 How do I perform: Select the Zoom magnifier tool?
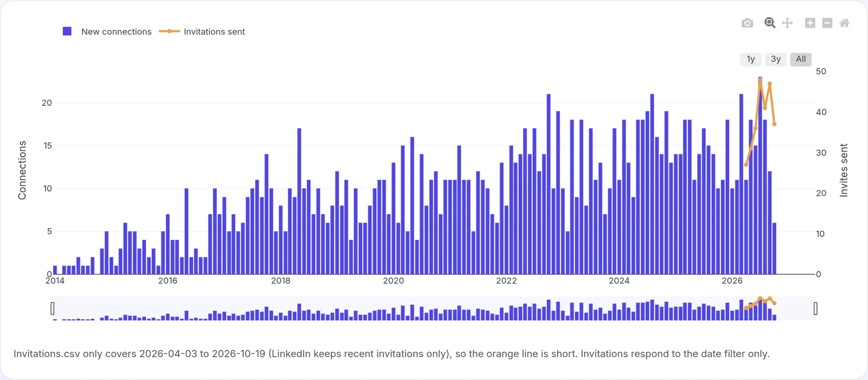[x=770, y=23]
